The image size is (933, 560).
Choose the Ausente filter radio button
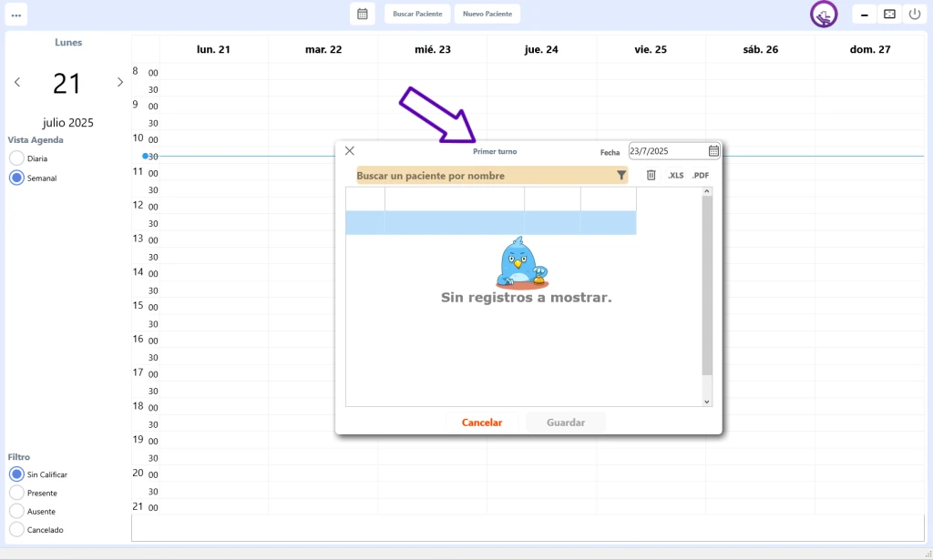tap(16, 512)
